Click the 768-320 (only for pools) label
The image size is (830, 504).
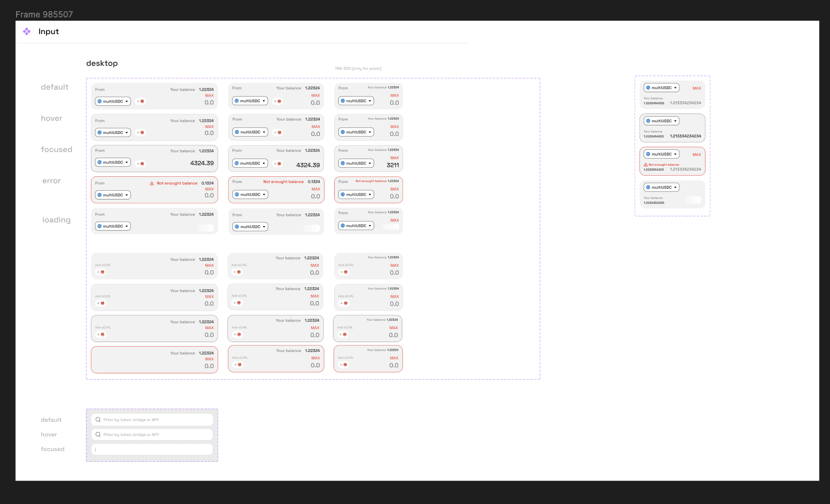click(x=357, y=68)
